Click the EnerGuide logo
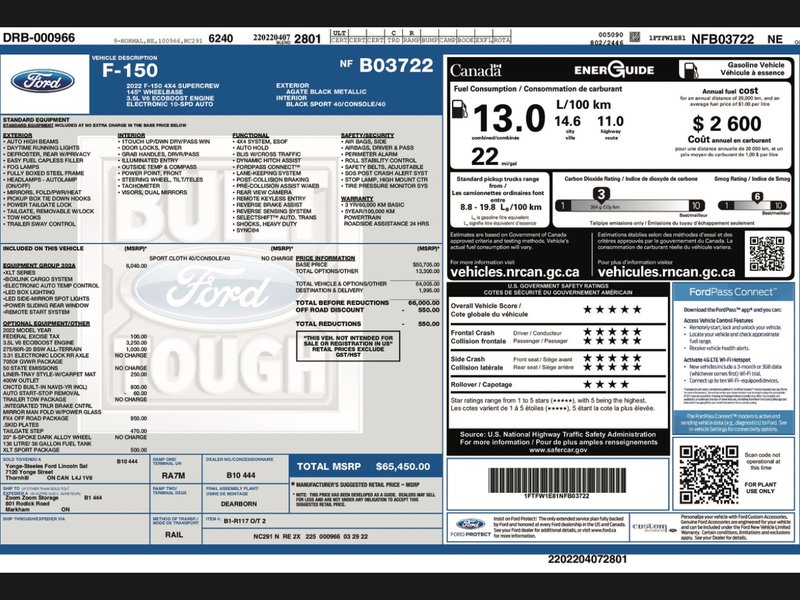 [x=614, y=70]
